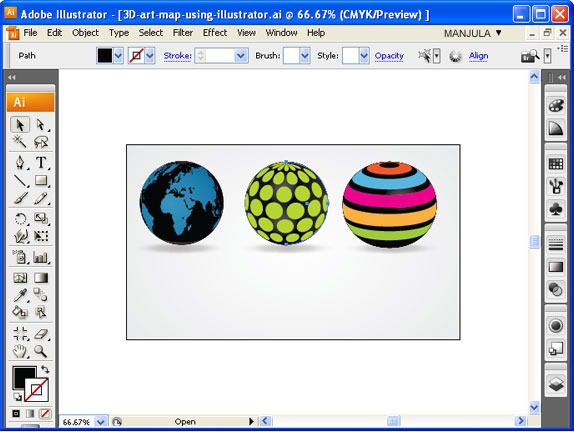Activate the Zoom magnifier tool
The height and width of the screenshot is (432, 574).
41,351
